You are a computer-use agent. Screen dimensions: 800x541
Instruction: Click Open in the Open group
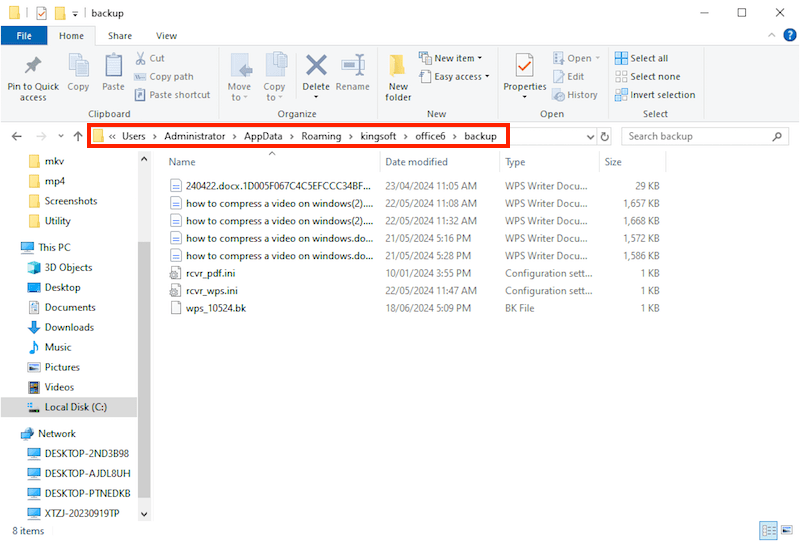577,58
